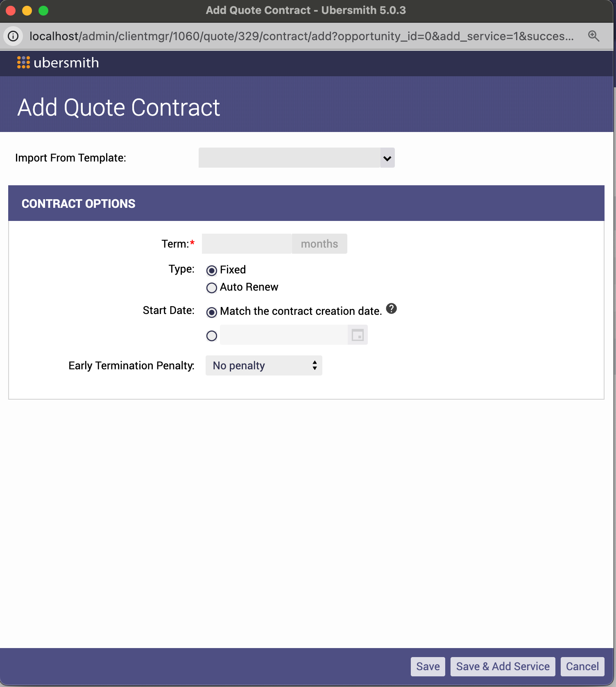Click the red close window button
The height and width of the screenshot is (687, 616).
[11, 10]
